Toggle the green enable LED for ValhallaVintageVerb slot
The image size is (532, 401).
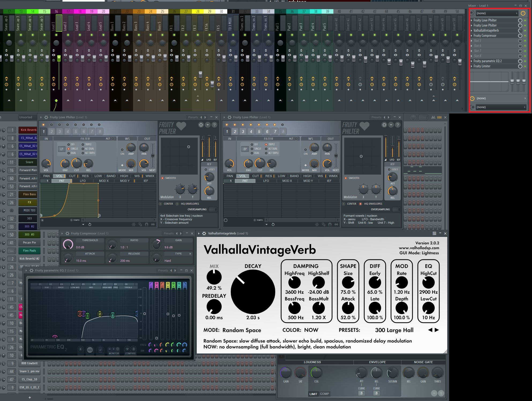point(525,31)
